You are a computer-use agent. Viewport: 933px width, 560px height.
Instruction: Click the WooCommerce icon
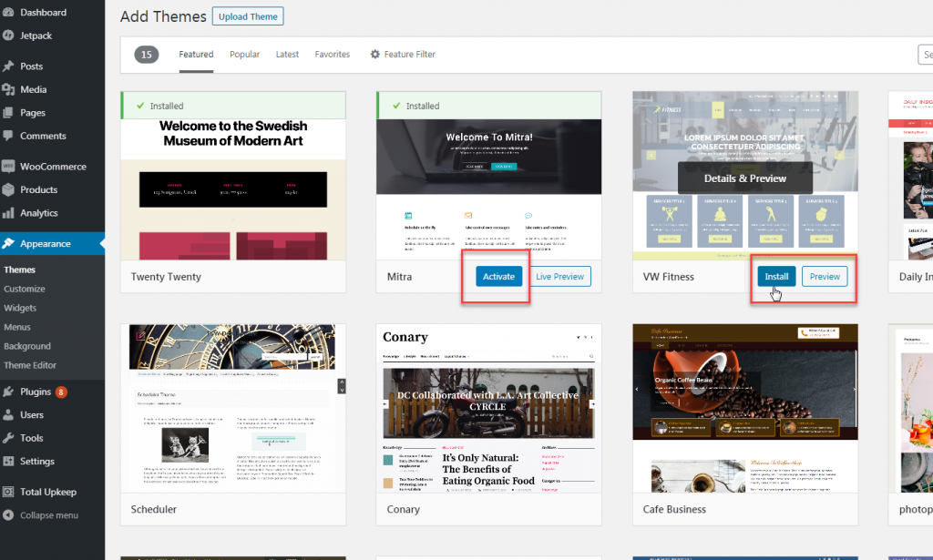7,167
